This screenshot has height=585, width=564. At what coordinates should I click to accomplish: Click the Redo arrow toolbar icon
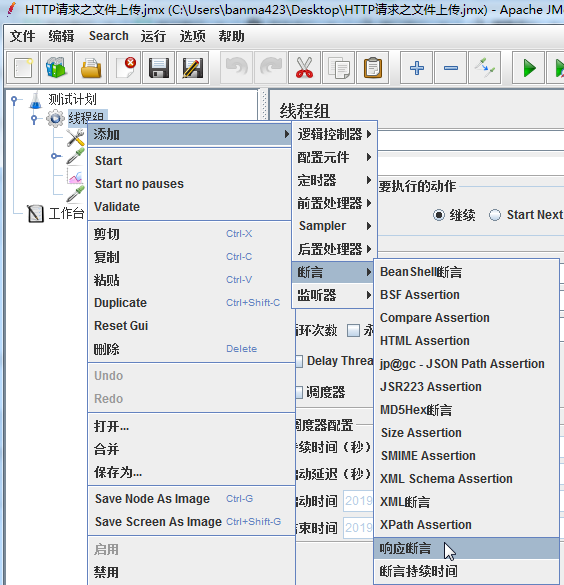270,68
